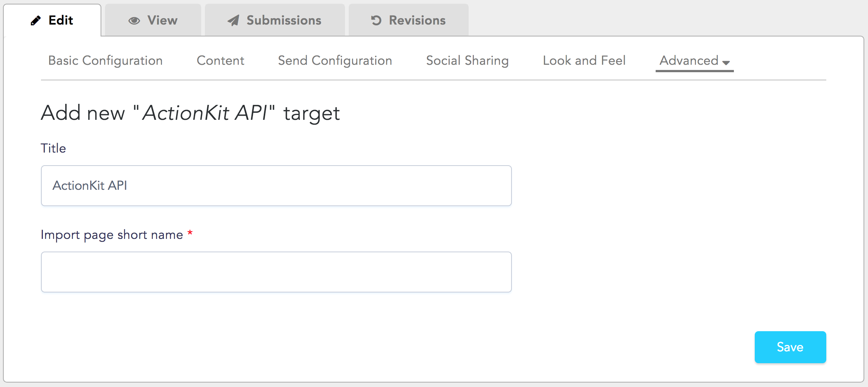Focus the Title input field
Image resolution: width=868 pixels, height=387 pixels.
tap(276, 186)
